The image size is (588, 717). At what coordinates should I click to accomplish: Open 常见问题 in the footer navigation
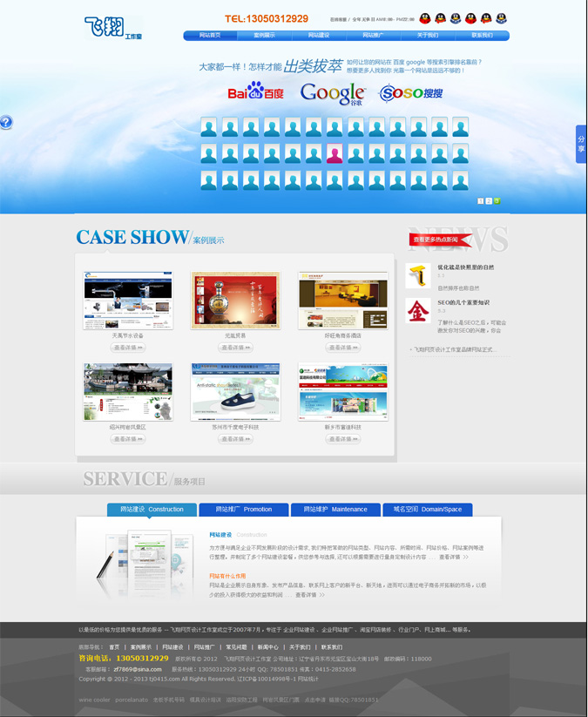coord(236,647)
